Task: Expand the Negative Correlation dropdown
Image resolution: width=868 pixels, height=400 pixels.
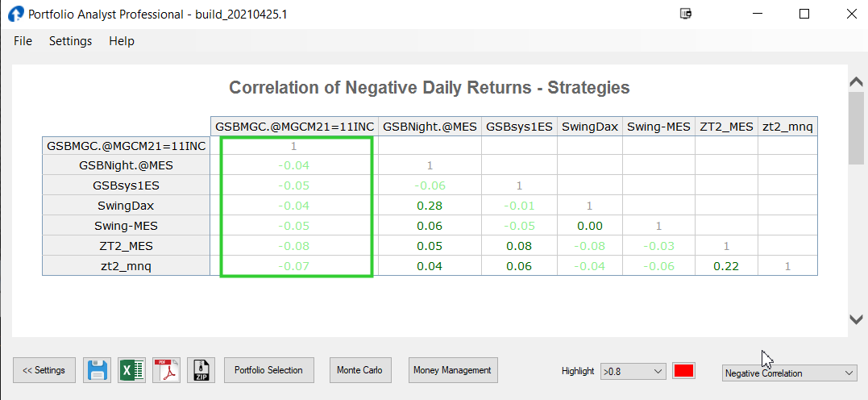Action: coord(789,373)
